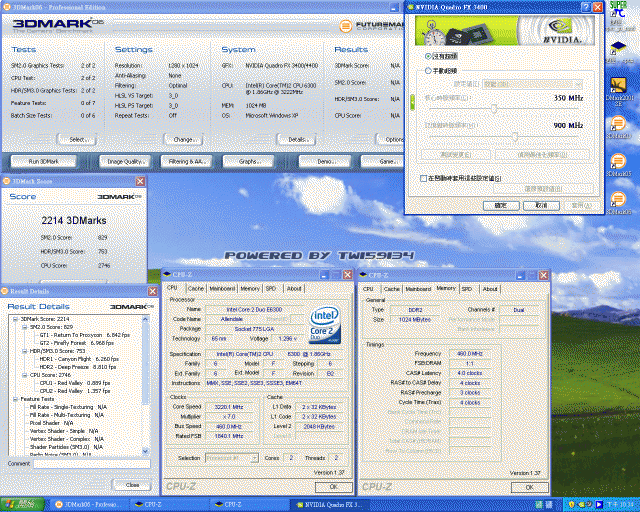Viewport: 640px width, 512px height.
Task: Click the Run 3DMark button
Action: 43,162
